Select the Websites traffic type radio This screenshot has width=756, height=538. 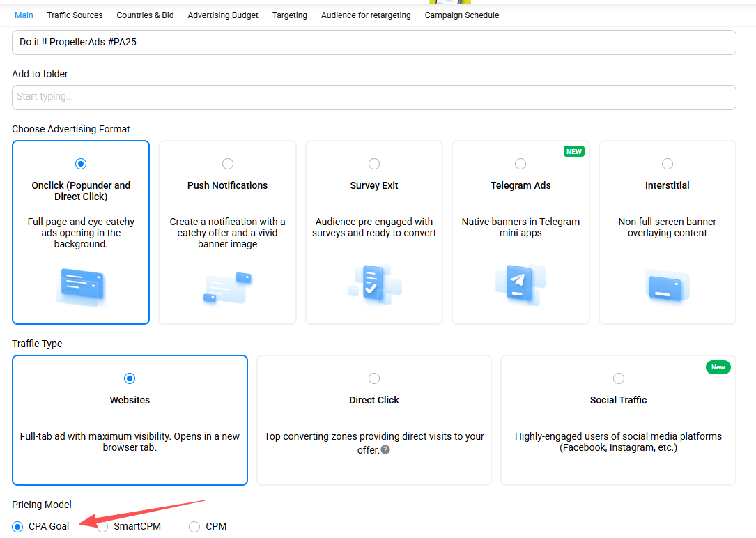pos(130,378)
